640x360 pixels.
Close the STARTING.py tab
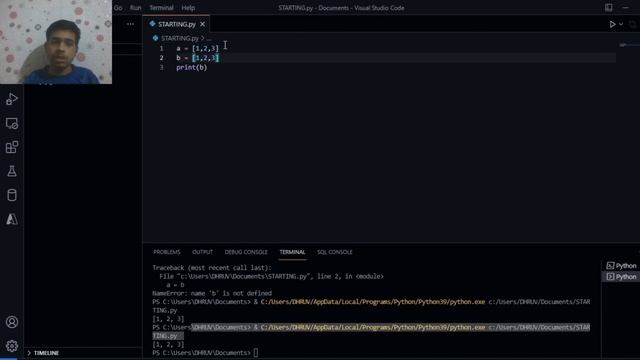[202, 24]
